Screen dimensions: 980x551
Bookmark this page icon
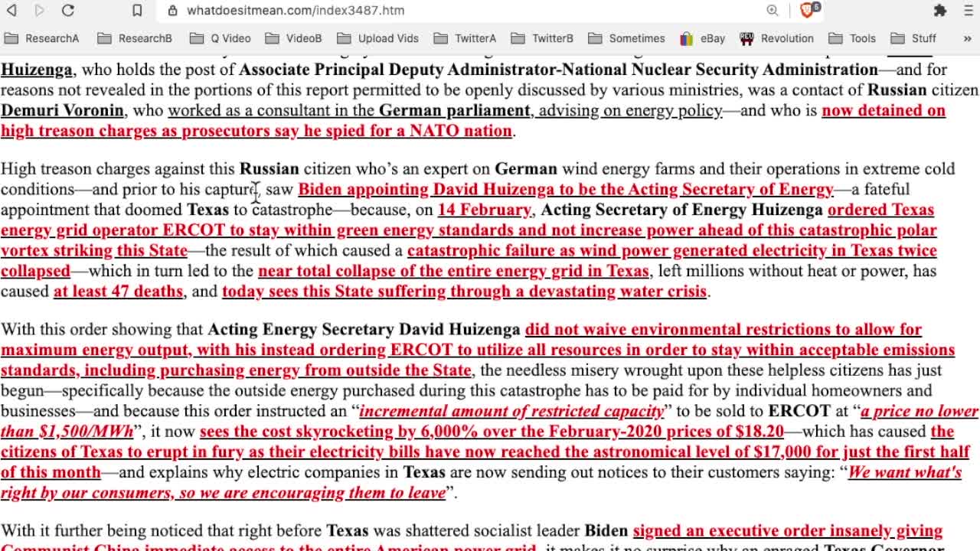(x=137, y=11)
